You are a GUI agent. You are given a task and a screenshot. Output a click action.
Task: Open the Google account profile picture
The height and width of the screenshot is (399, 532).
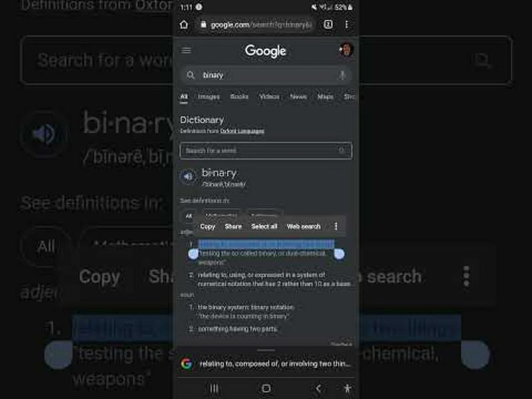click(x=346, y=49)
